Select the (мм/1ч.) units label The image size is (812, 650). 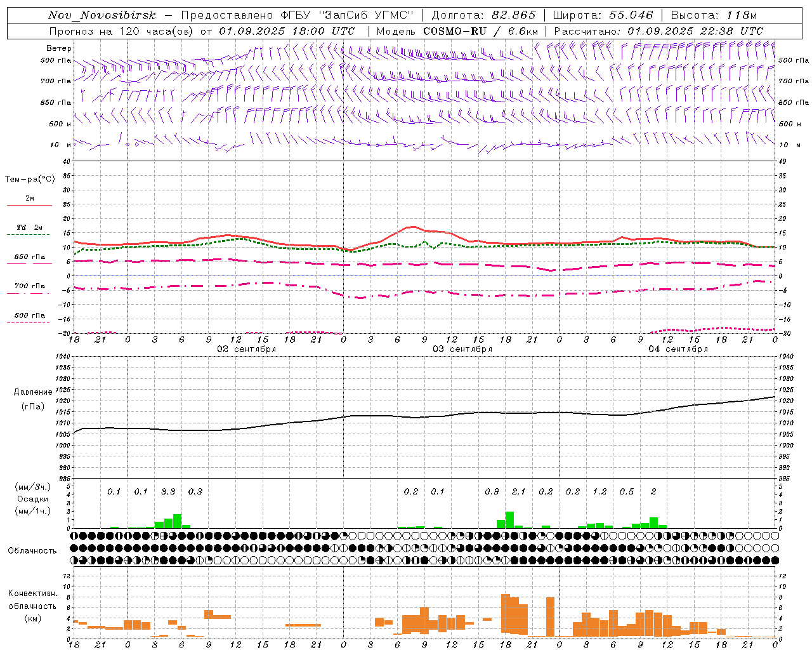(33, 510)
